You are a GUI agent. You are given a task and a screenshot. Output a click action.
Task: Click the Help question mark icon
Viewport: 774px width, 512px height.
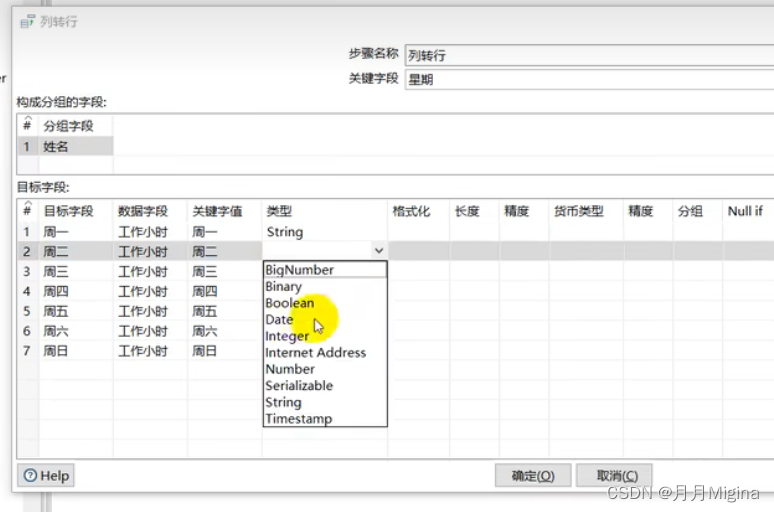point(30,475)
